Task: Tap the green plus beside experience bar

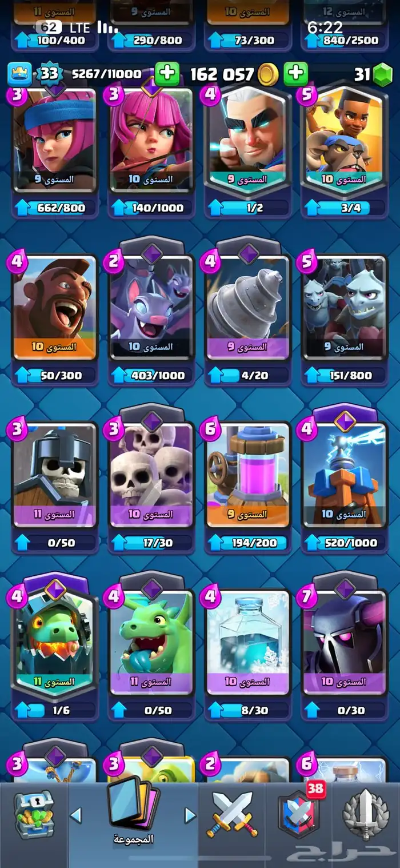Action: (x=167, y=74)
